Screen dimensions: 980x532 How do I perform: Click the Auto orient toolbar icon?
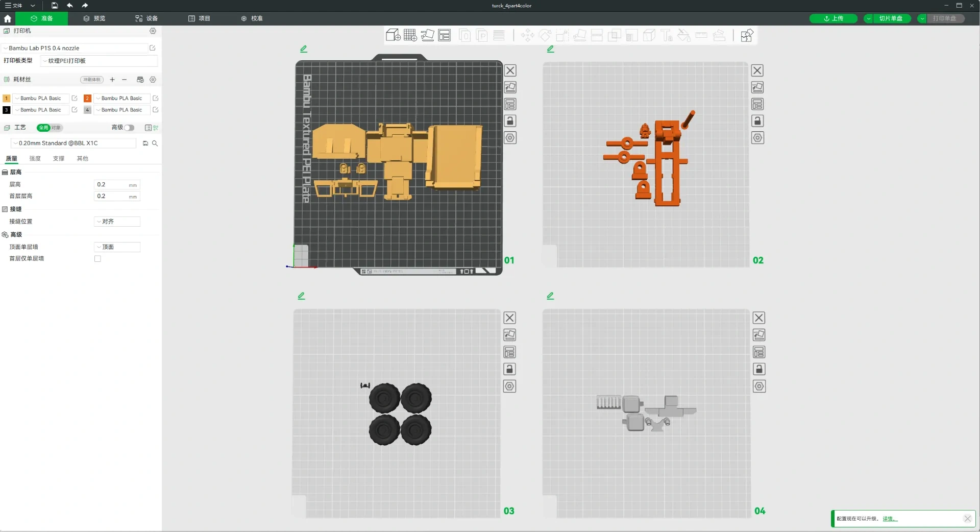428,35
